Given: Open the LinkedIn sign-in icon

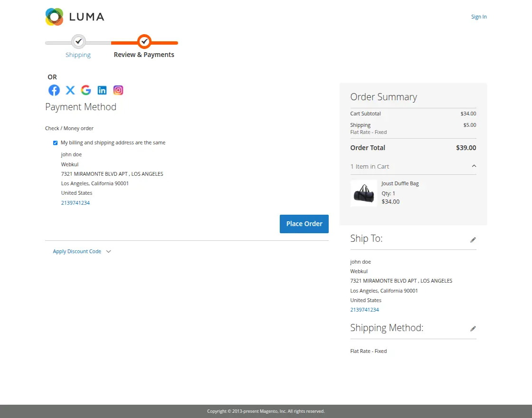Looking at the screenshot, I should coord(102,90).
